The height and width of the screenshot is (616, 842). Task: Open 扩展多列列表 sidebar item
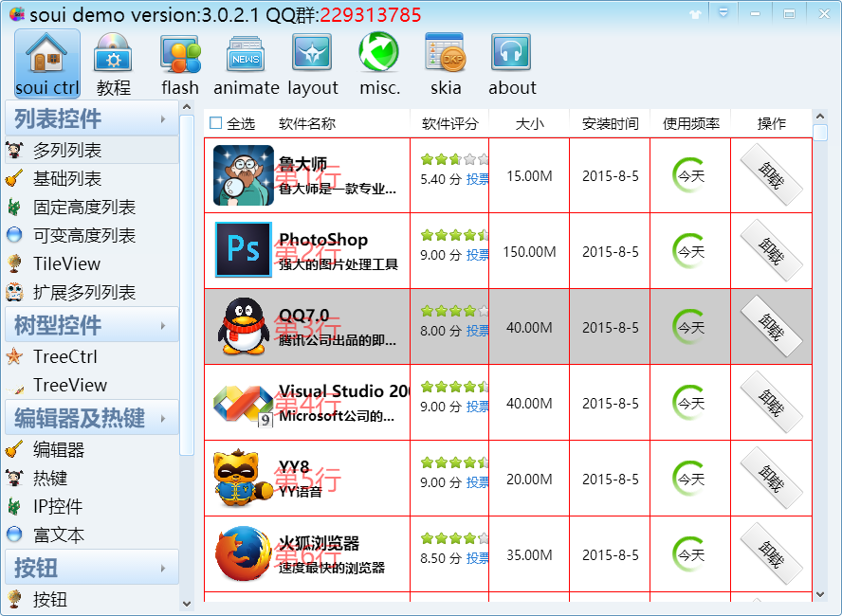pyautogui.click(x=92, y=293)
